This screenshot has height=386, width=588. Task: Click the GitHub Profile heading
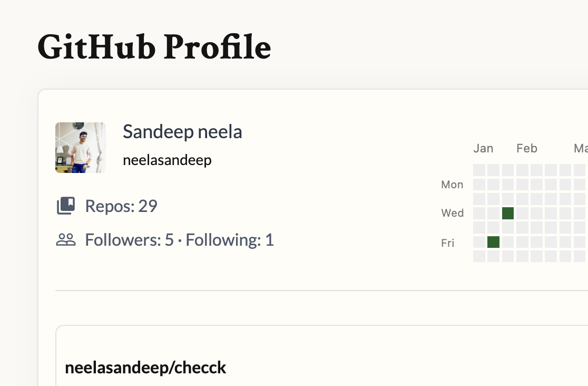click(154, 47)
